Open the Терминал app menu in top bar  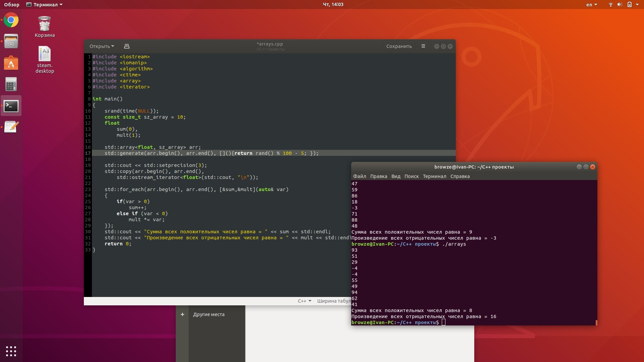(x=45, y=5)
